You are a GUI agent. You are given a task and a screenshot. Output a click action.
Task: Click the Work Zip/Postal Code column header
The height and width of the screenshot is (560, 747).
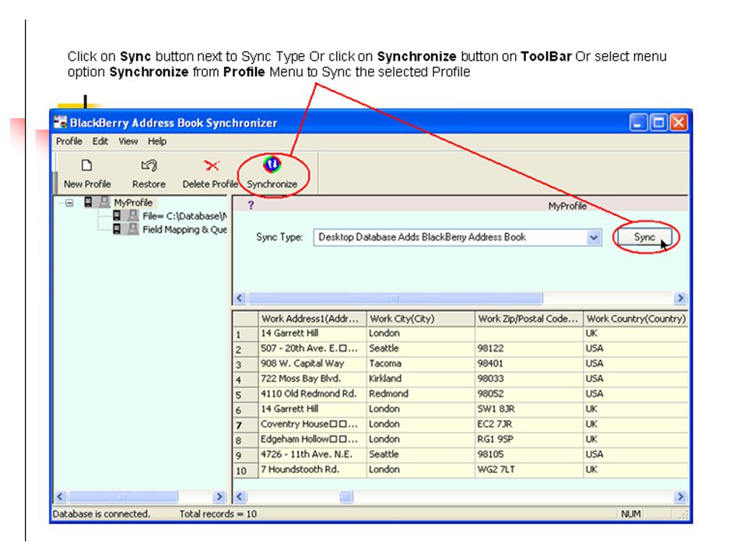tap(529, 319)
